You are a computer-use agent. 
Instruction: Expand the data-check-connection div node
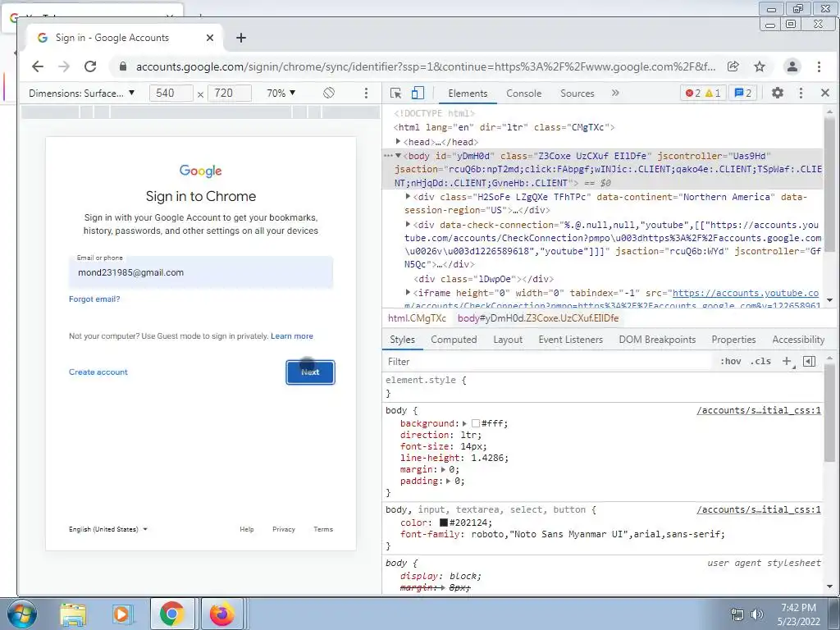[408, 225]
